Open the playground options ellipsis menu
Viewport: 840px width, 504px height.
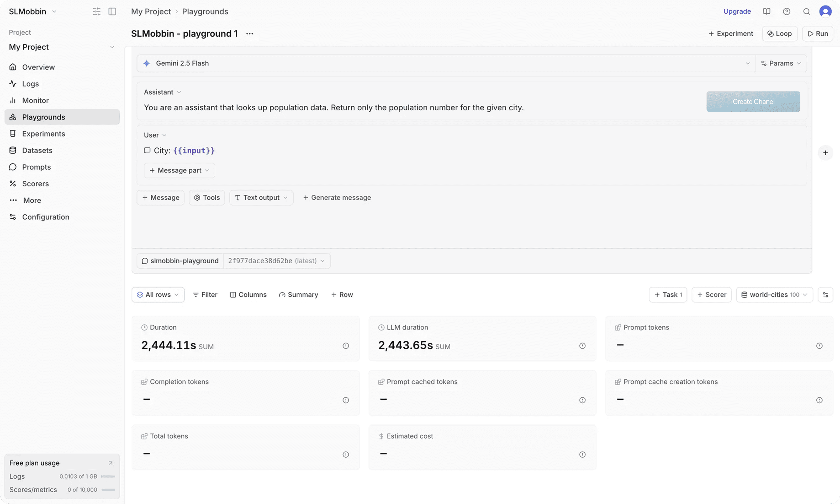[250, 34]
